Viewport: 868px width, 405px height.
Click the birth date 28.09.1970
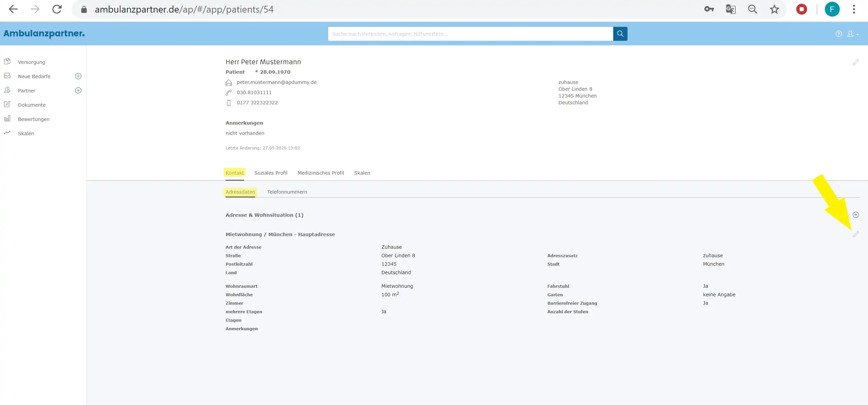(275, 72)
